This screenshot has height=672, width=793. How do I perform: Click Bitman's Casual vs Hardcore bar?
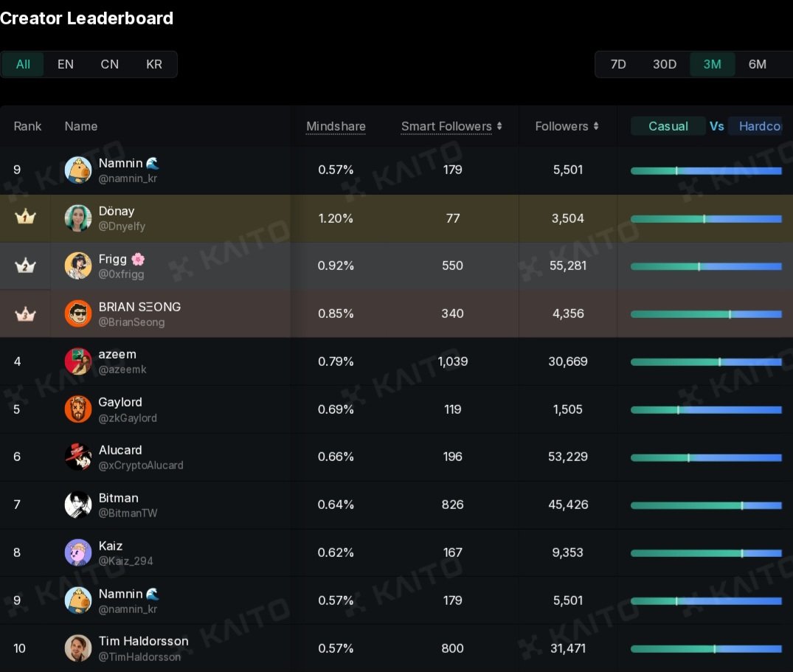pos(706,505)
